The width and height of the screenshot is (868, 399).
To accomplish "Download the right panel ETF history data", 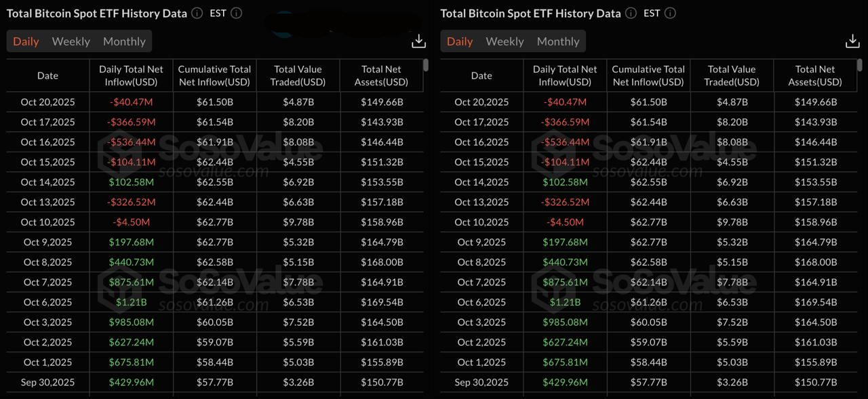I will tap(852, 41).
